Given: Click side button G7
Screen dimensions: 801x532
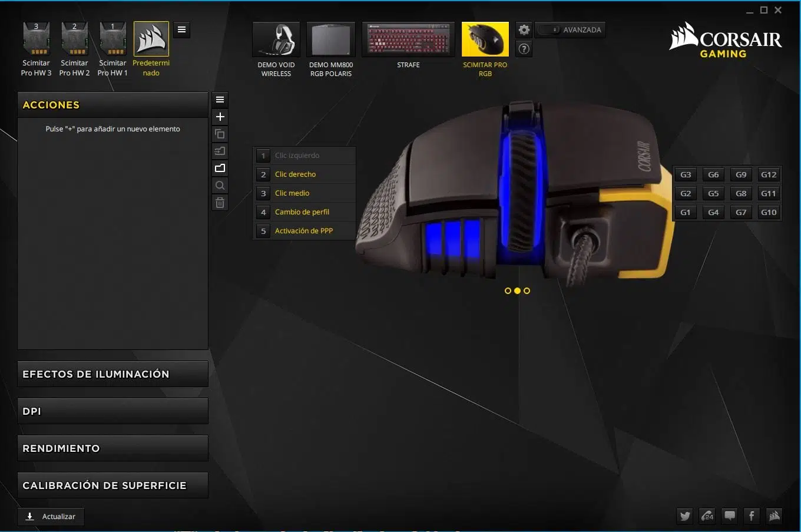Looking at the screenshot, I should (741, 212).
